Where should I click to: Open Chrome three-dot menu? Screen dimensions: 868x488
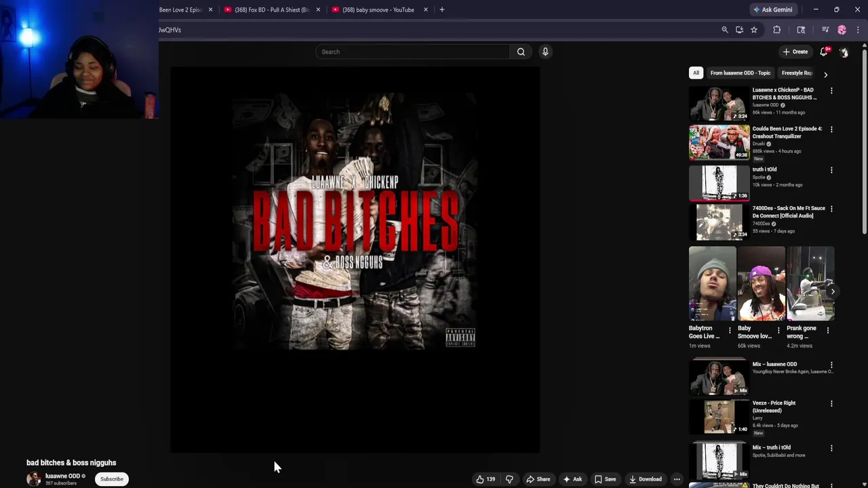[858, 30]
